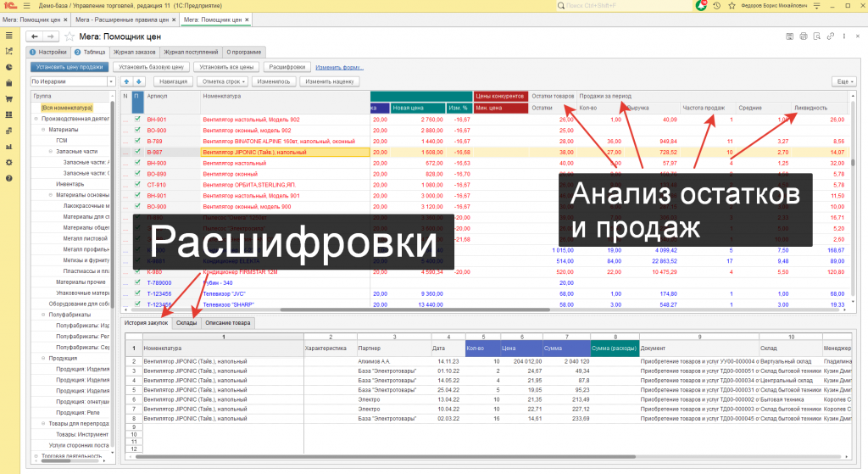Uncheck the row checkbox for В-789
Viewport: 868px width, 474px height.
coord(137,142)
